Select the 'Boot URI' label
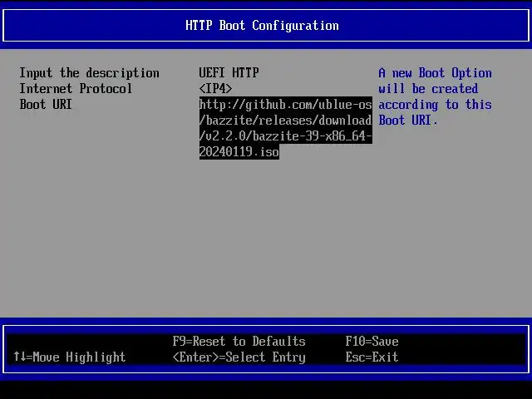Image resolution: width=532 pixels, height=399 pixels. tap(46, 104)
